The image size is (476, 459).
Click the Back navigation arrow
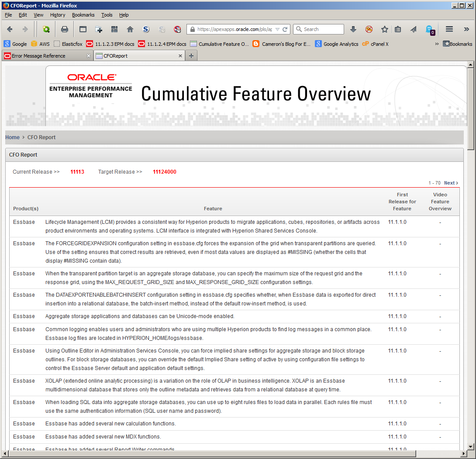(10, 29)
